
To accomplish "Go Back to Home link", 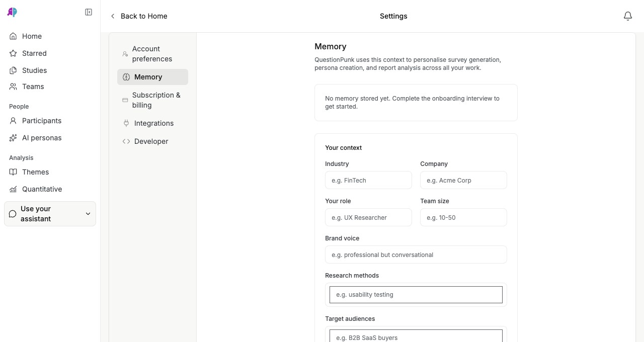I will 139,16.
